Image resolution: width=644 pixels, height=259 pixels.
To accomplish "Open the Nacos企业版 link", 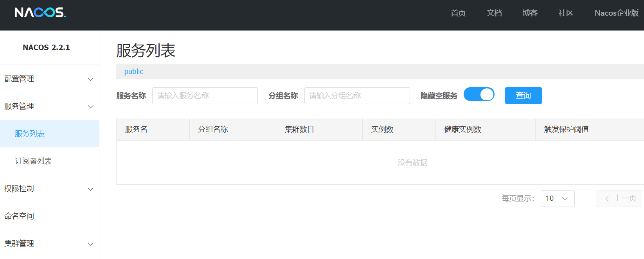I will tap(616, 13).
